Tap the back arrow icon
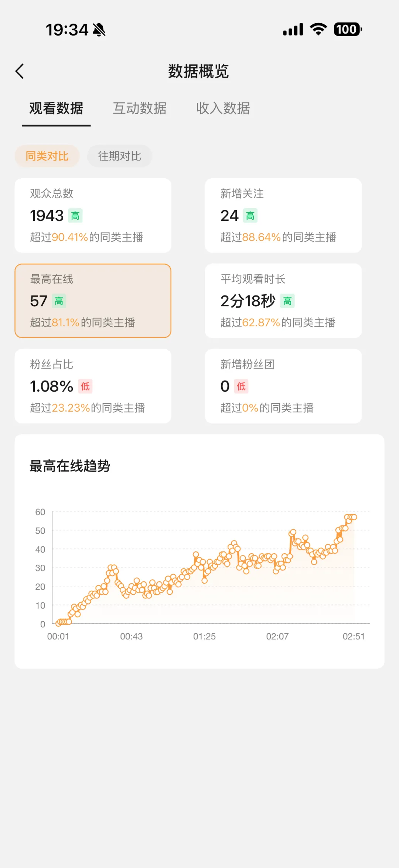The width and height of the screenshot is (399, 868). click(x=20, y=71)
